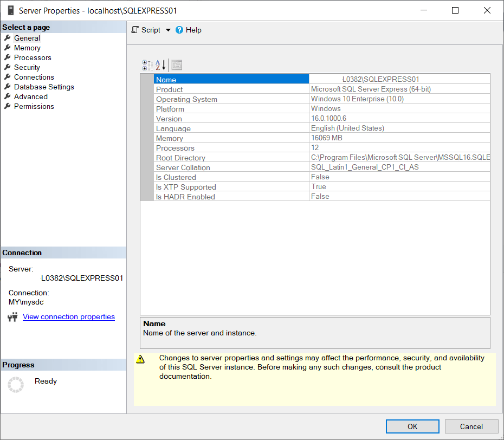504x440 pixels.
Task: Open the Script dropdown arrow
Action: click(168, 30)
